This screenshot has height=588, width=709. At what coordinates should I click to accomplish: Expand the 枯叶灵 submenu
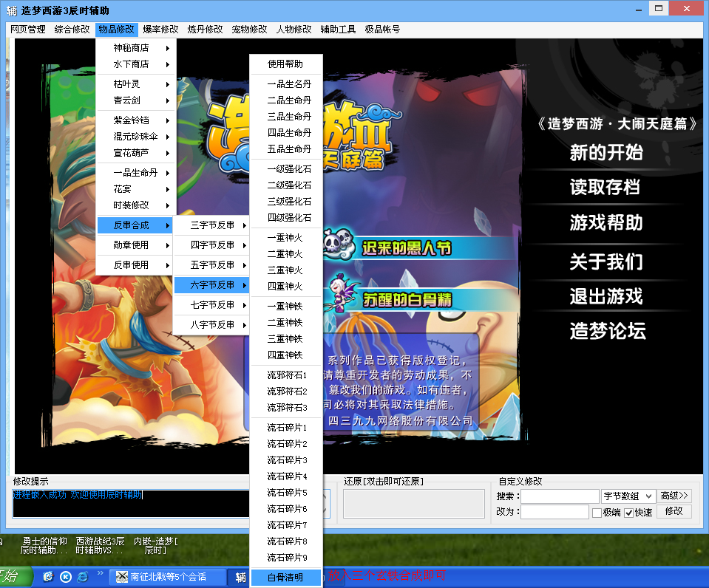click(x=136, y=84)
